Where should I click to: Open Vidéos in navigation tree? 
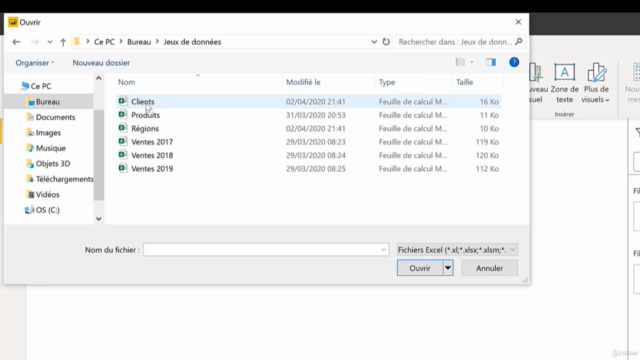click(47, 194)
